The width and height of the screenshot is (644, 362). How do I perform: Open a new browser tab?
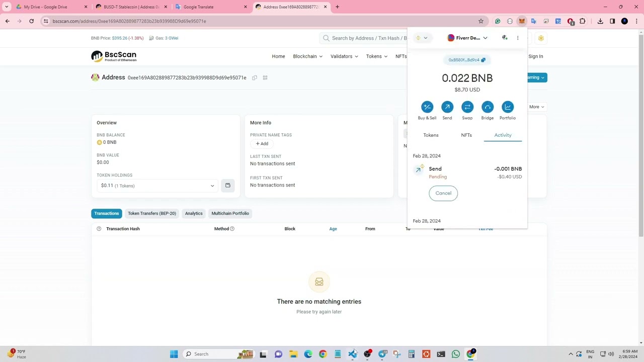click(338, 7)
